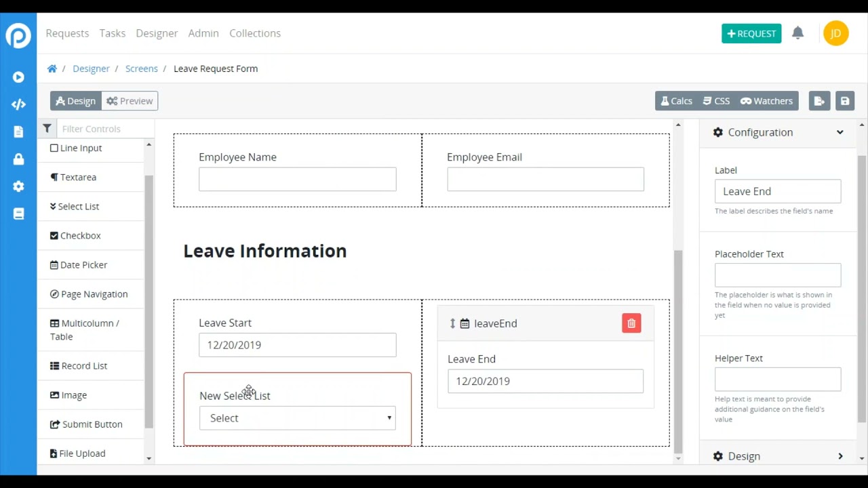868x488 pixels.
Task: Click the Leave Start date field
Action: (x=298, y=345)
